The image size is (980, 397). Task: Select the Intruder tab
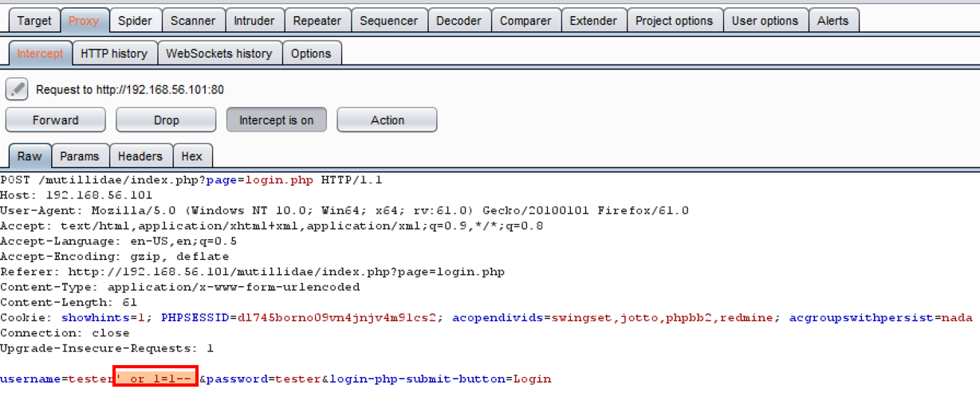(254, 21)
